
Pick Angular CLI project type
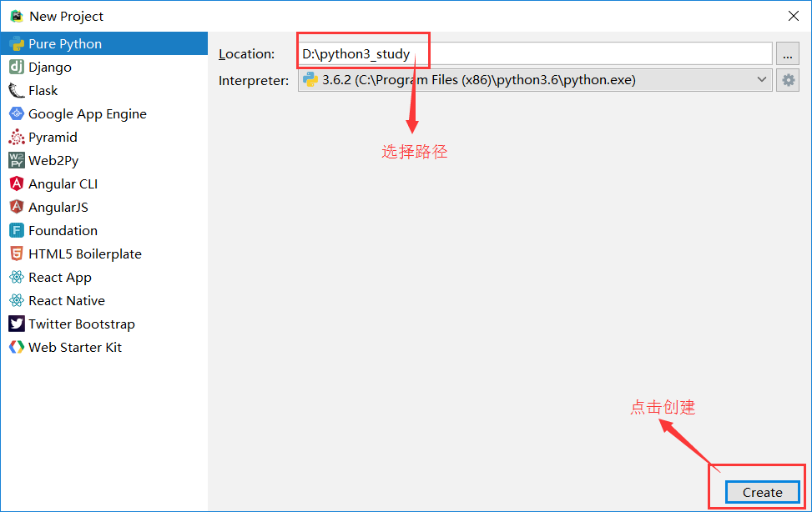(104, 183)
